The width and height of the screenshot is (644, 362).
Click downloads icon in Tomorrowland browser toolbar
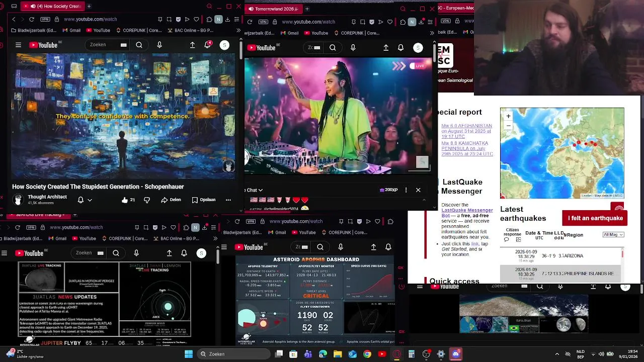coord(421,22)
